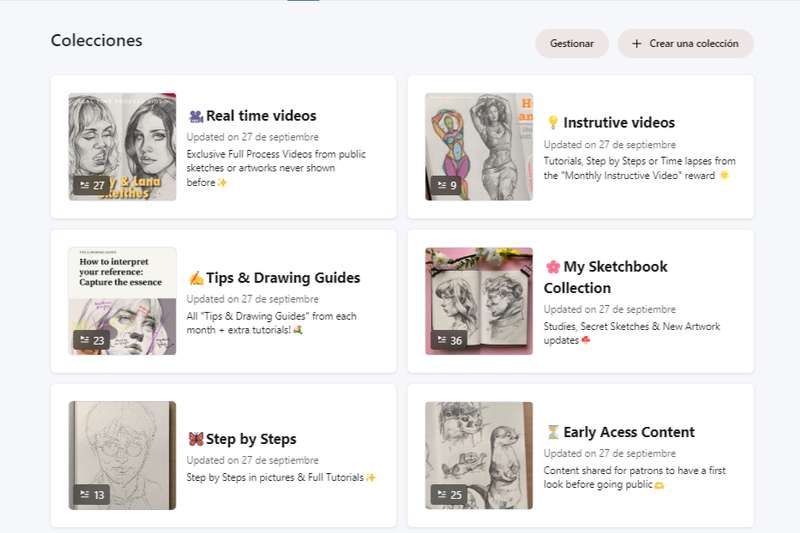Click the 13 posts count badge
Image resolution: width=800 pixels, height=533 pixels.
(91, 495)
